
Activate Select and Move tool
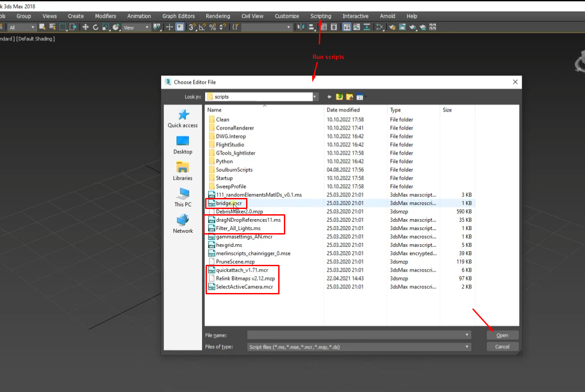point(85,27)
